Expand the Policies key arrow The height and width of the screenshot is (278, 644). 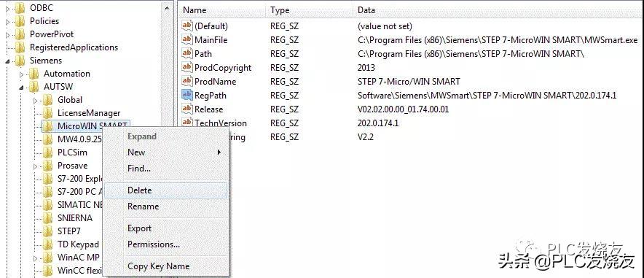pos(8,21)
